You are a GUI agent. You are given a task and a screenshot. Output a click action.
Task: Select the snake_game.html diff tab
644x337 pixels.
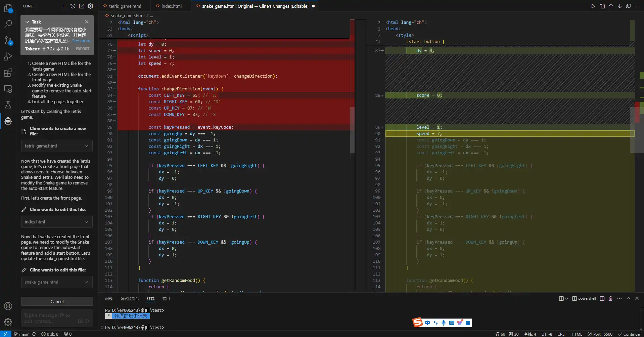click(255, 6)
